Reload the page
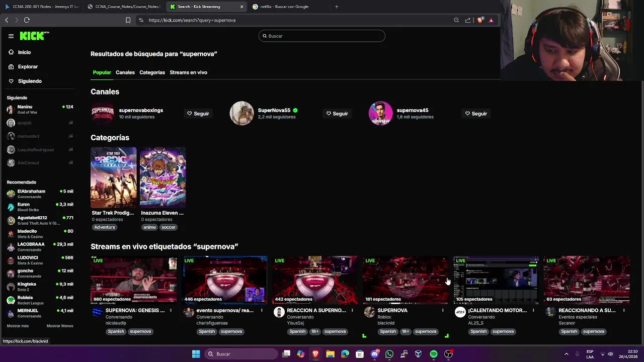 pos(27,20)
